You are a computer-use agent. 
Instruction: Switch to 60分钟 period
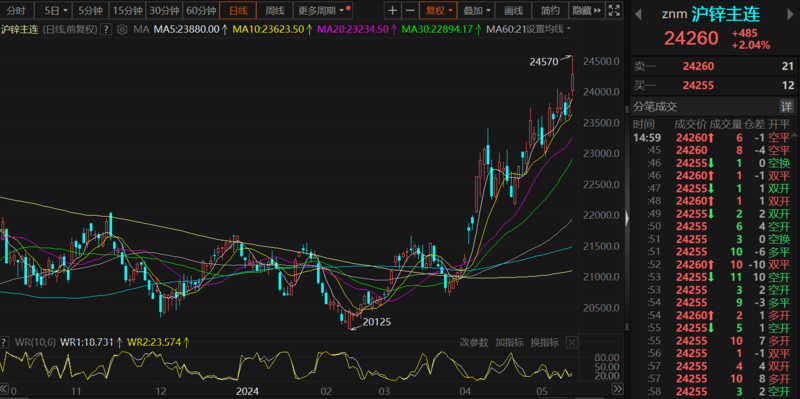(x=201, y=10)
